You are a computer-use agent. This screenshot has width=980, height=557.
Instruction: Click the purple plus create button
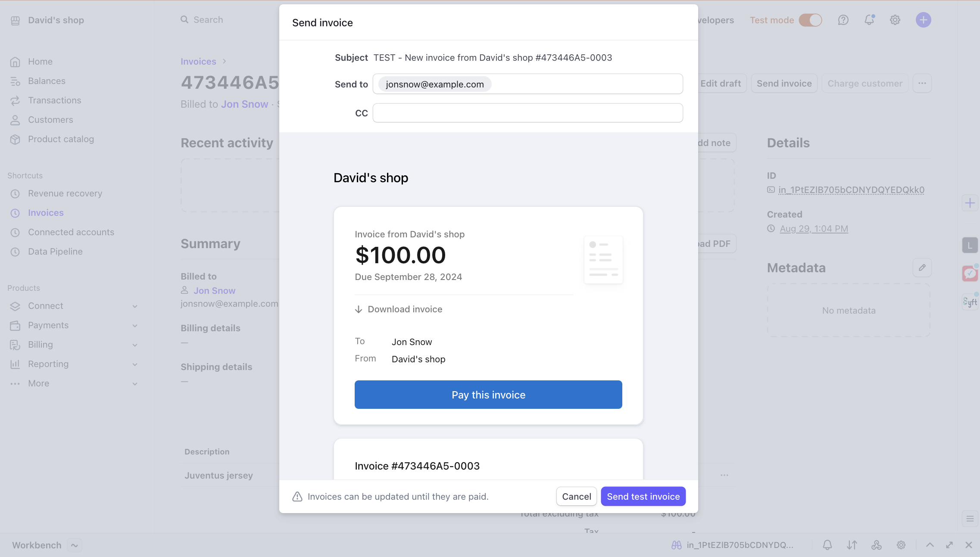coord(923,20)
